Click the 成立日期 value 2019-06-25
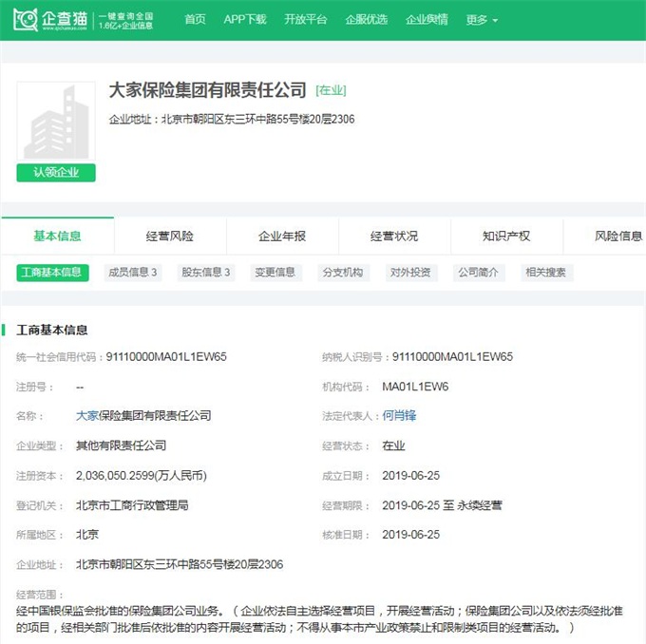The height and width of the screenshot is (644, 646). coord(410,476)
